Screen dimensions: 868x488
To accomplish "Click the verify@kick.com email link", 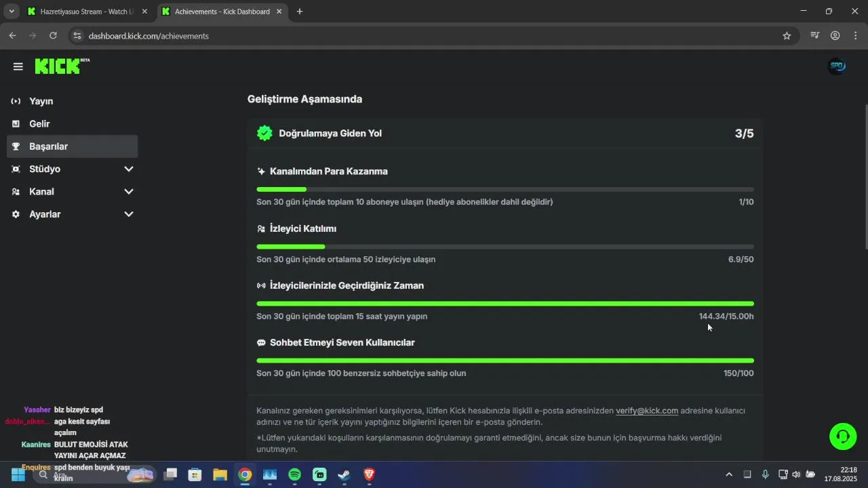I will coord(647,411).
